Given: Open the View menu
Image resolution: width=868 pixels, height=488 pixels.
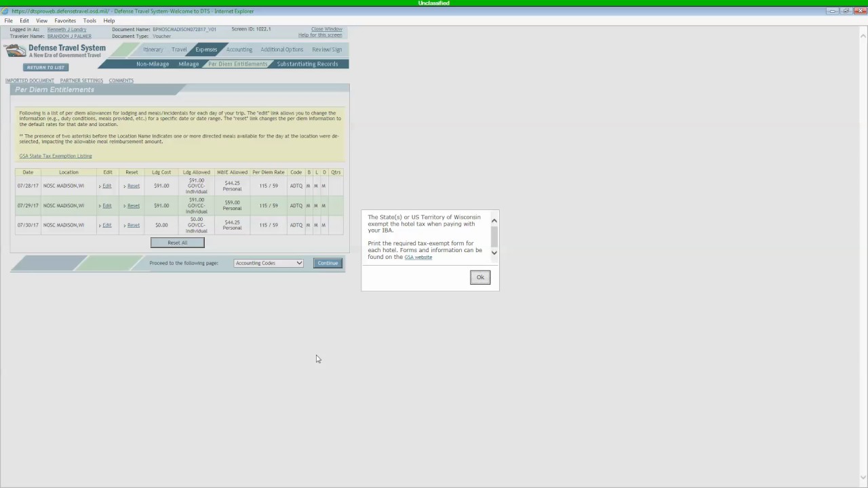Looking at the screenshot, I should (x=41, y=20).
